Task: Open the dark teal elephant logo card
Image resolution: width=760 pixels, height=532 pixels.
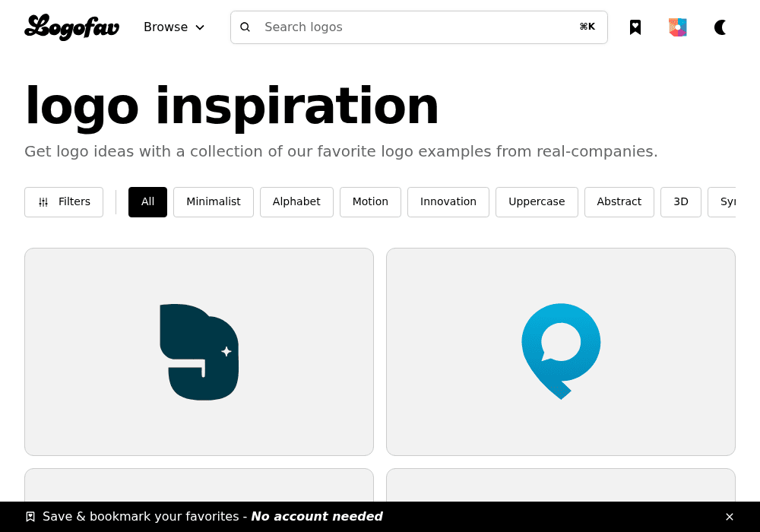Action: [x=199, y=352]
